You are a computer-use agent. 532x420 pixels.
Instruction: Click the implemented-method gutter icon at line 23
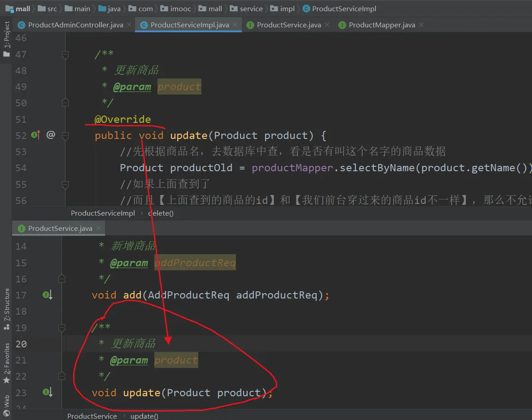pyautogui.click(x=48, y=392)
